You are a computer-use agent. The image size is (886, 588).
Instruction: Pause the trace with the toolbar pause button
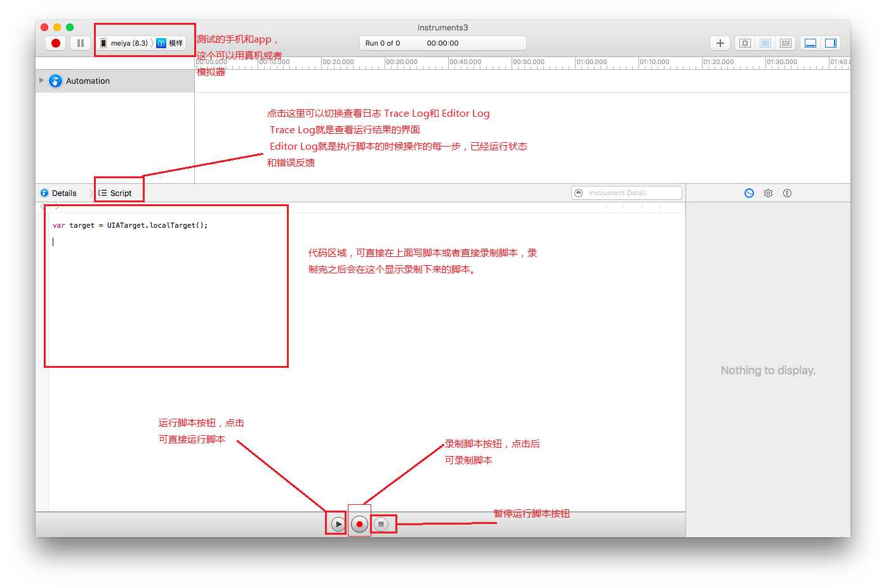pyautogui.click(x=81, y=43)
